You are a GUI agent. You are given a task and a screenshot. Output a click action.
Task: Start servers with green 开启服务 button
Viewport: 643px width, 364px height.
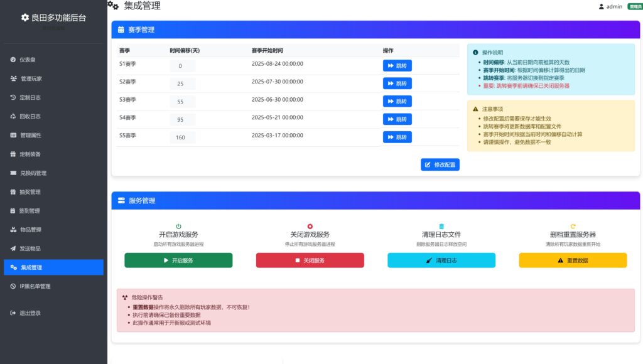pyautogui.click(x=178, y=260)
